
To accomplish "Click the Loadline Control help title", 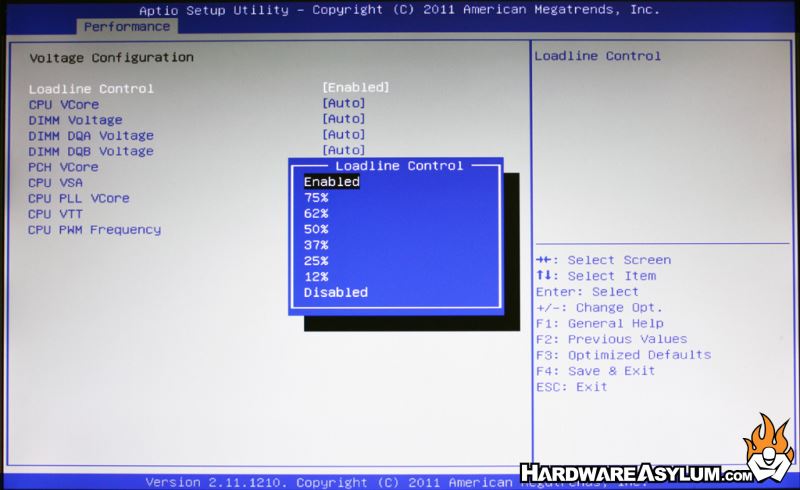I will 597,56.
